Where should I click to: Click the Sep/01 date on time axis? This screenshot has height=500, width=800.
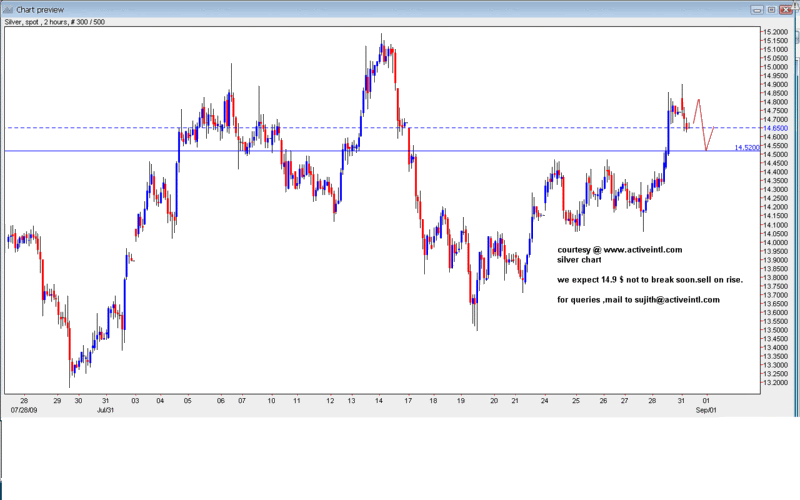705,410
